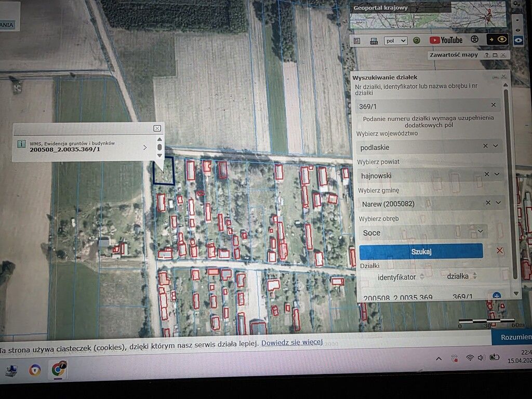Expand the powiat dropdown hajnowski
The width and height of the screenshot is (532, 399).
click(497, 174)
